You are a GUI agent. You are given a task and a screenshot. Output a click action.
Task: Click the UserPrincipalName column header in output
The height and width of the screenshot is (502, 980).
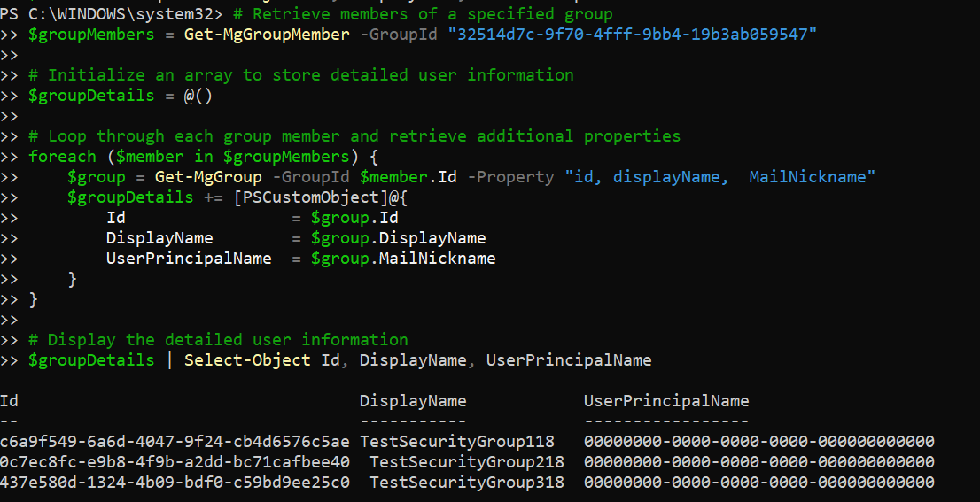point(665,401)
